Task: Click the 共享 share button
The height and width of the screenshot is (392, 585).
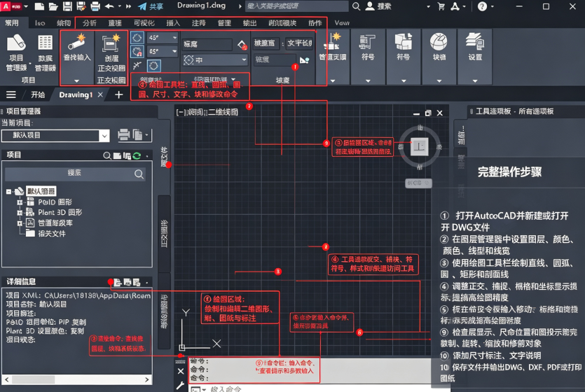Action: (151, 6)
